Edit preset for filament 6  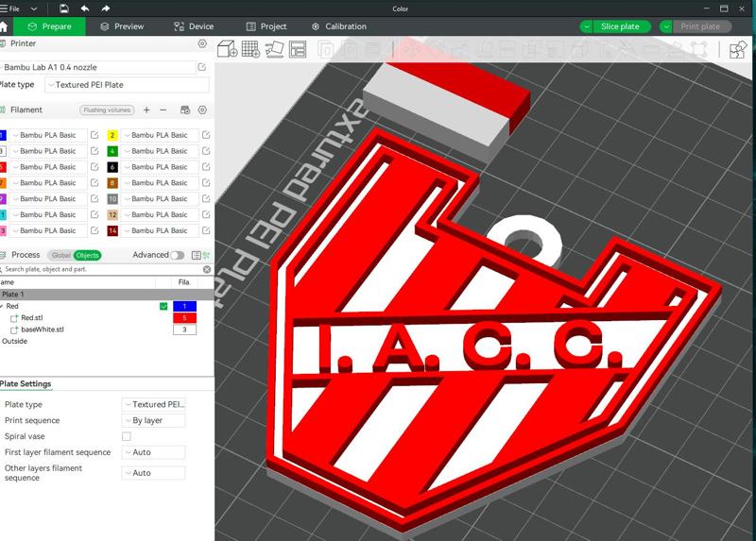[206, 167]
